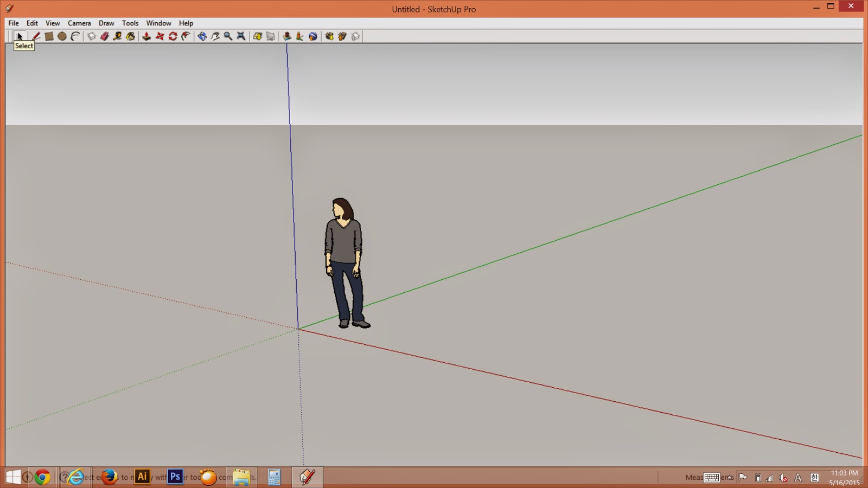Viewport: 868px width, 488px height.
Task: Open the Draw menu
Action: (106, 23)
